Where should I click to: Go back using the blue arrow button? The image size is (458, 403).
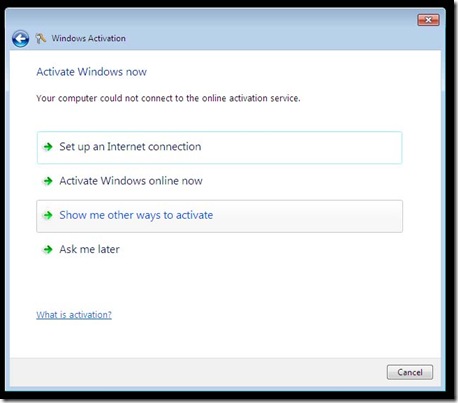[20, 39]
